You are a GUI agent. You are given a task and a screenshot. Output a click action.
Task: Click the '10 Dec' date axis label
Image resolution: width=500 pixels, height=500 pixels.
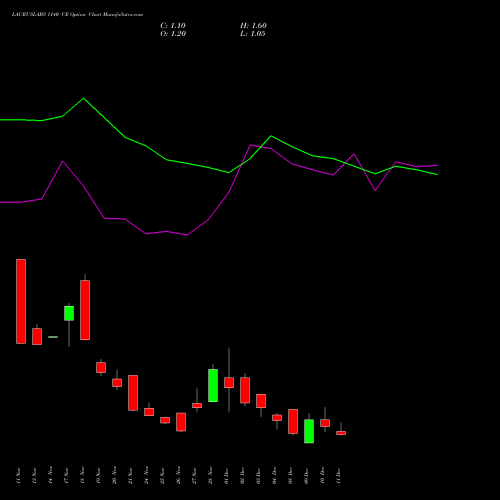322,476
